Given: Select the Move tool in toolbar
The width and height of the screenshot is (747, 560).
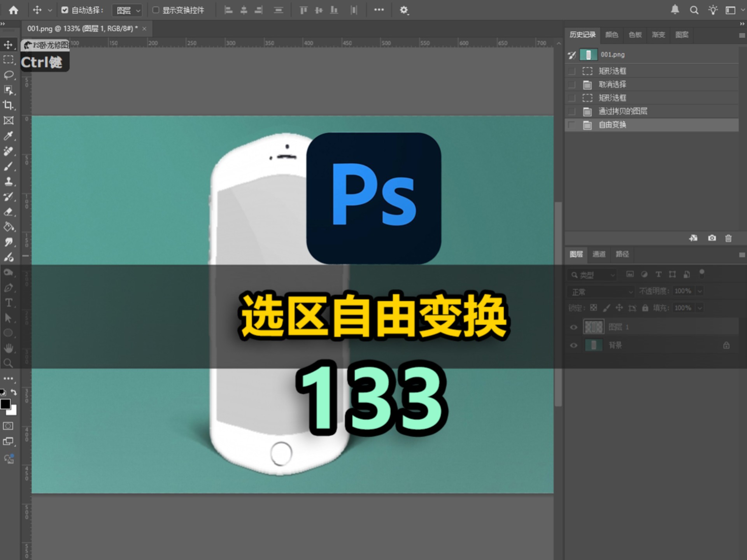Looking at the screenshot, I should tap(8, 45).
